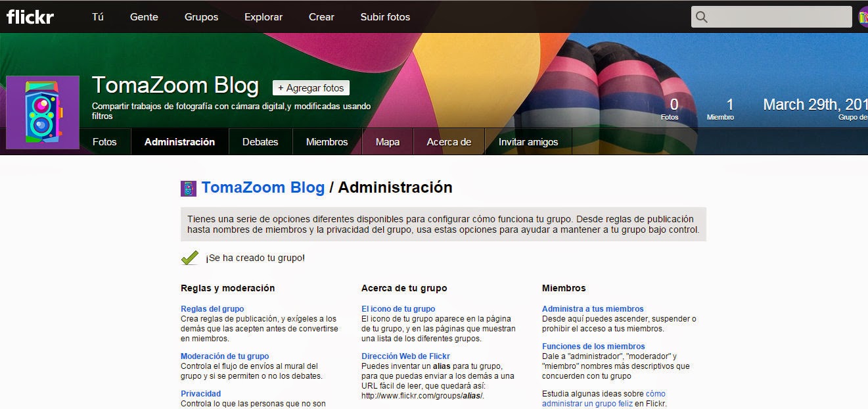Open Administra a tus miembros link
Screen dimensions: 868x409
click(593, 308)
